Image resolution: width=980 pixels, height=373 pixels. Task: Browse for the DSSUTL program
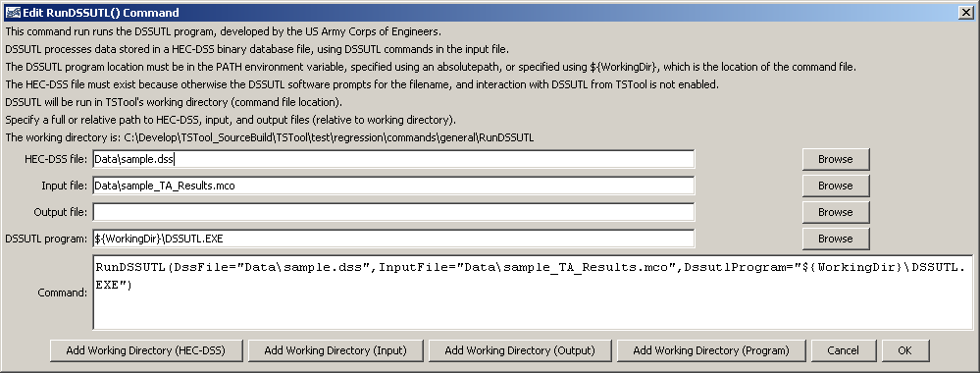pyautogui.click(x=836, y=239)
